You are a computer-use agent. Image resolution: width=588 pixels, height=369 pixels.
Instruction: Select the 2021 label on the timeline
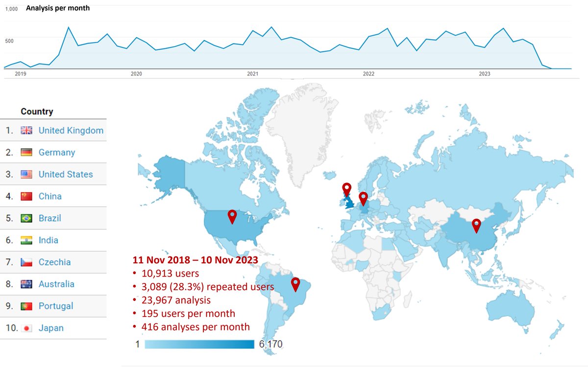252,73
